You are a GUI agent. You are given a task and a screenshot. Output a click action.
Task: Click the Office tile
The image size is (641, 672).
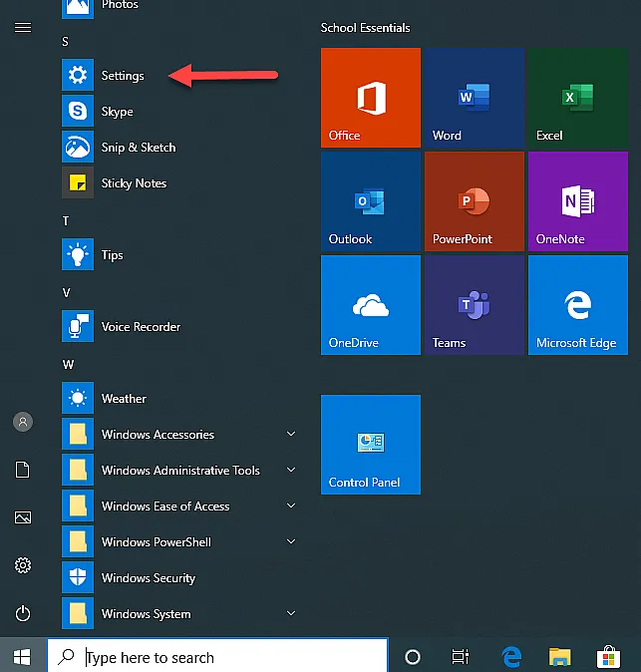[371, 98]
